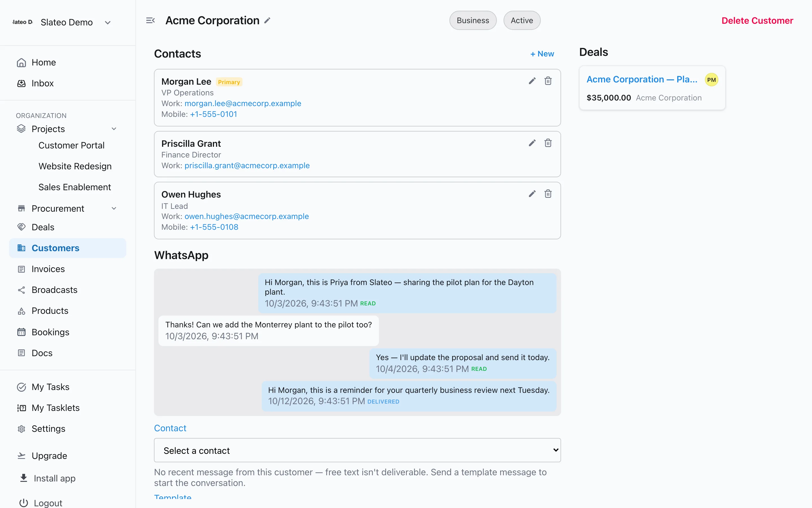Open My Tasklets
This screenshot has width=812, height=508.
coord(68,408)
